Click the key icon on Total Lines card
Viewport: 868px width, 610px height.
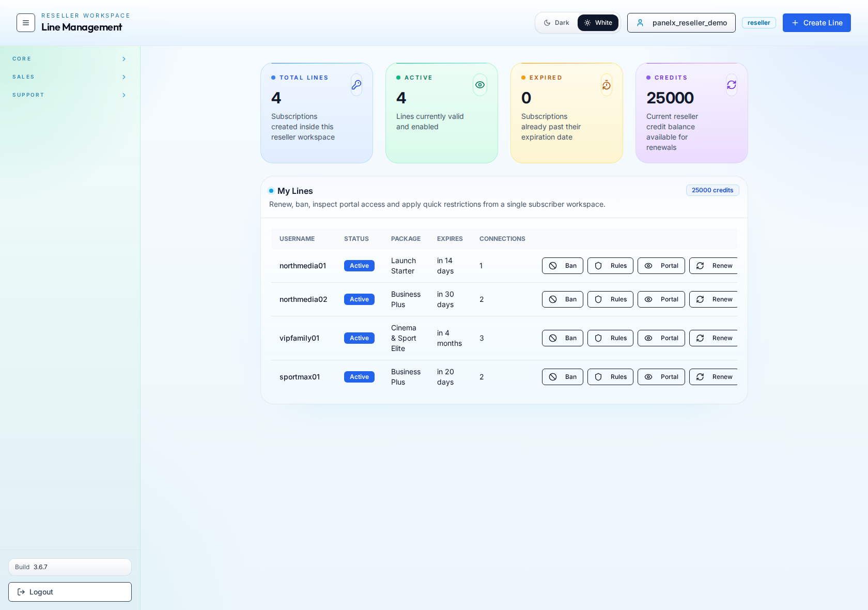pos(357,85)
